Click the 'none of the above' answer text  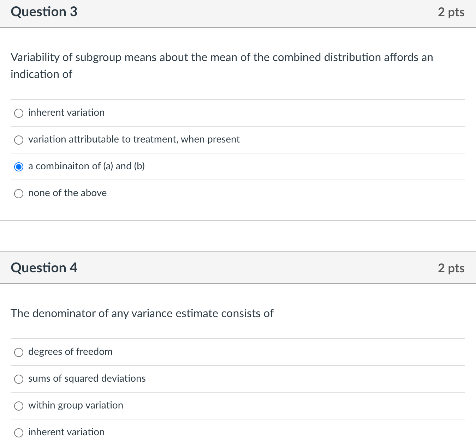pos(67,193)
